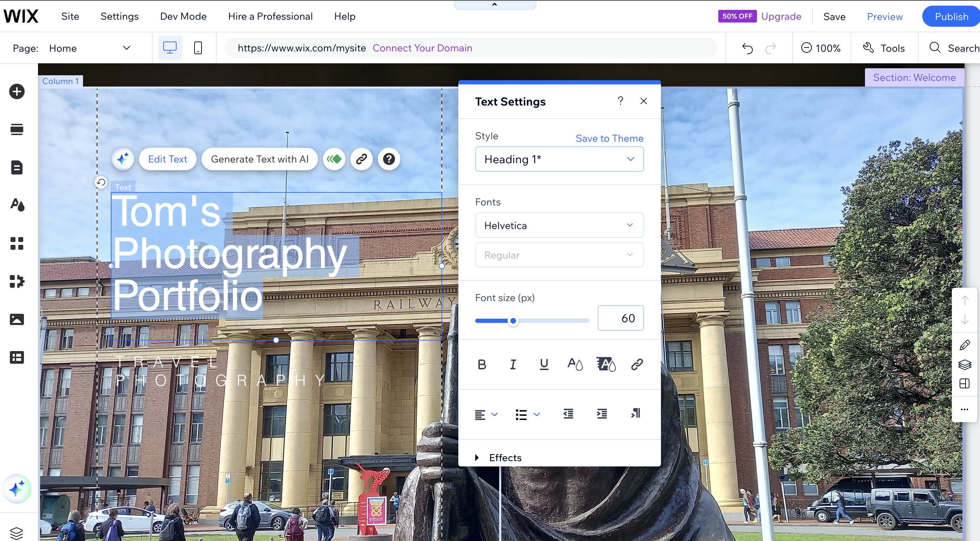Open the Hire a Professional menu
Screen dimensions: 980x541
pyautogui.click(x=271, y=17)
